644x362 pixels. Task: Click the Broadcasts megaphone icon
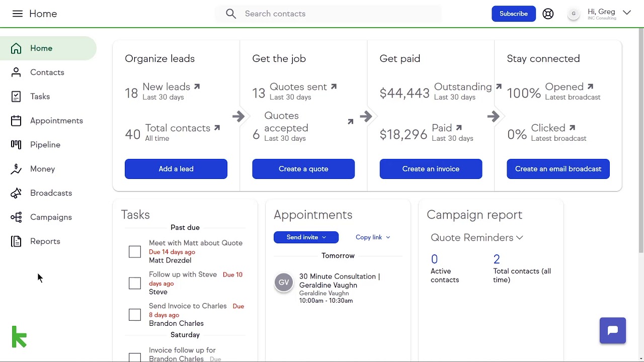(x=16, y=193)
